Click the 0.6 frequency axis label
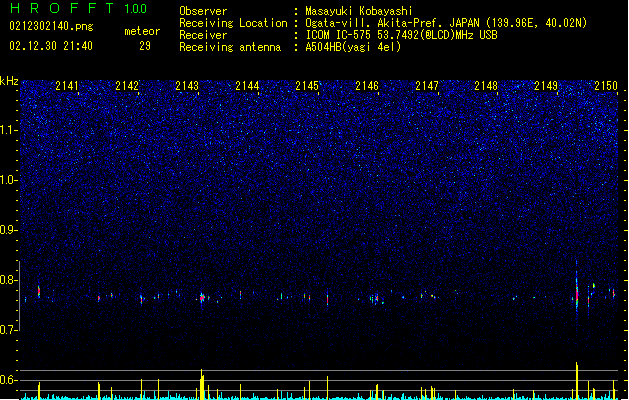The height and width of the screenshot is (400, 629). 9,380
